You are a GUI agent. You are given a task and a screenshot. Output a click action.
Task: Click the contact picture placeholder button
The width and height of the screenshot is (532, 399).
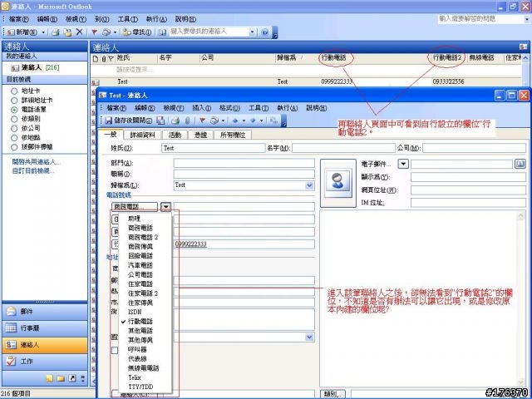338,183
